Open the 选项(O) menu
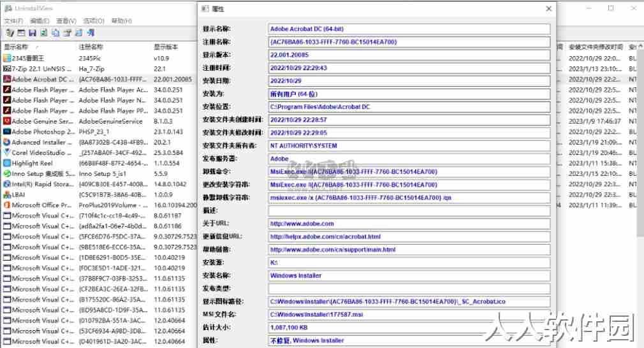The image size is (644, 348). (x=94, y=21)
